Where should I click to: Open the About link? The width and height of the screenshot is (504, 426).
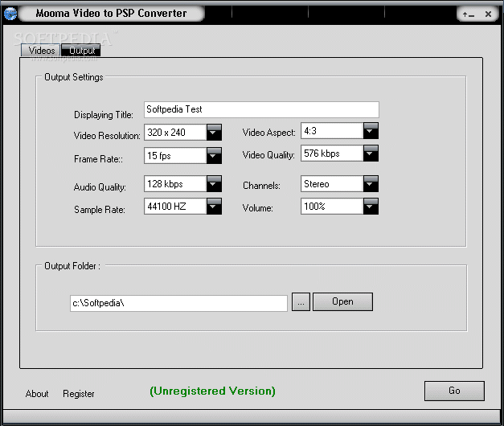click(x=37, y=394)
